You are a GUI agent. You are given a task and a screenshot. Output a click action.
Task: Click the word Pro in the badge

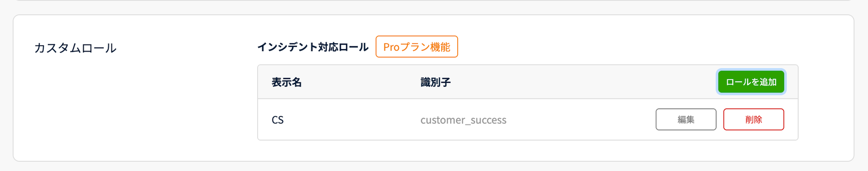[x=391, y=47]
